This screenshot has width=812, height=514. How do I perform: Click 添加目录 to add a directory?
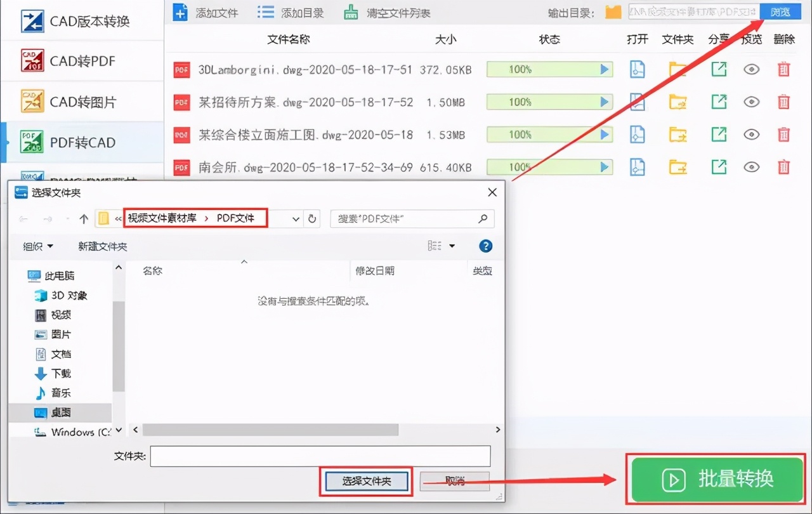pos(291,13)
